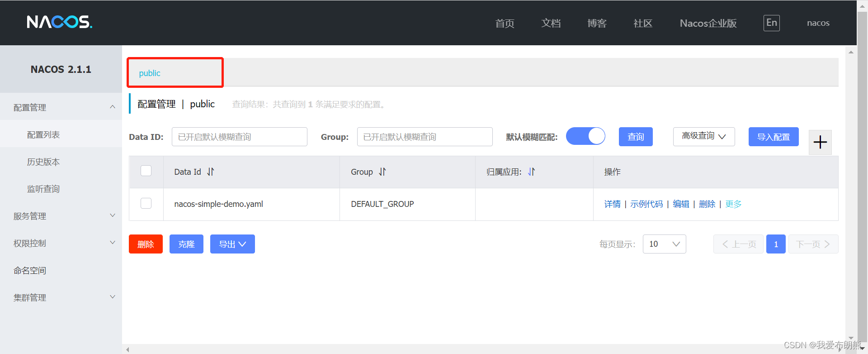
Task: Toggle the 默认模糊匹配 switch
Action: coord(585,136)
